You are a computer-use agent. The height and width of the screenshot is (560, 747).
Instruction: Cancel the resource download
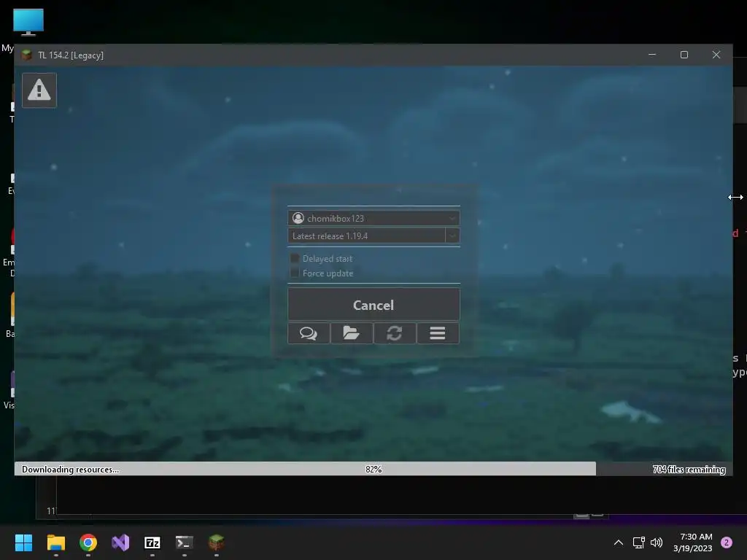(373, 305)
